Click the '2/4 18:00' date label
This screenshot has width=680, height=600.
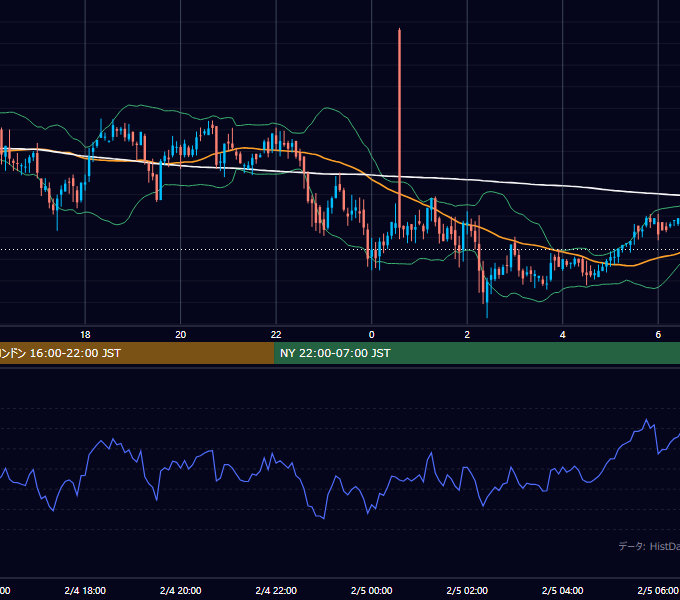pos(85,590)
